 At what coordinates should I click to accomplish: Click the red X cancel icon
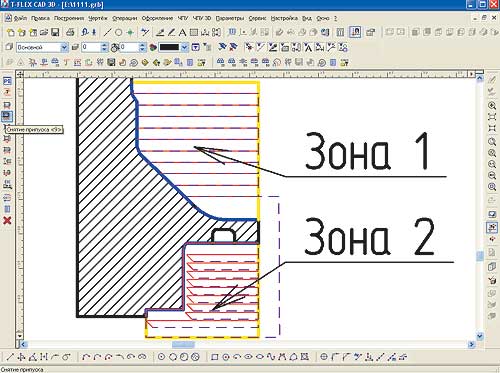click(7, 220)
